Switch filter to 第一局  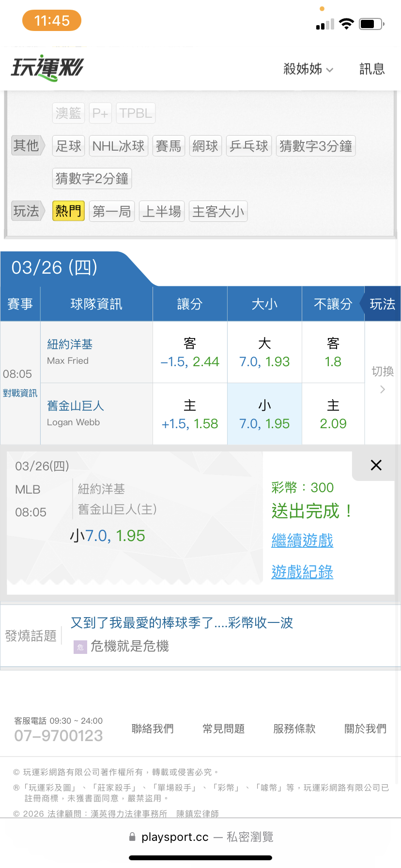(x=112, y=211)
